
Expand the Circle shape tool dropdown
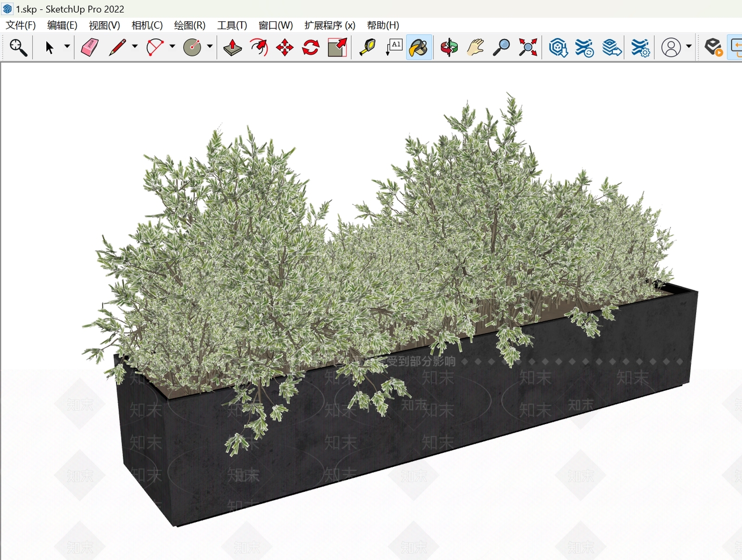click(x=210, y=46)
